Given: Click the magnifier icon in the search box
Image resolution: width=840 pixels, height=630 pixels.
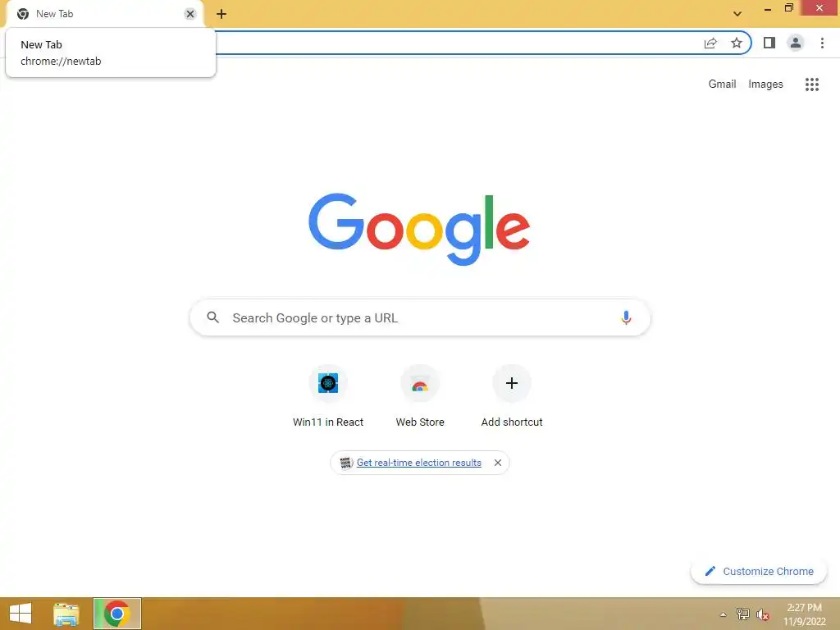Looking at the screenshot, I should click(x=212, y=317).
